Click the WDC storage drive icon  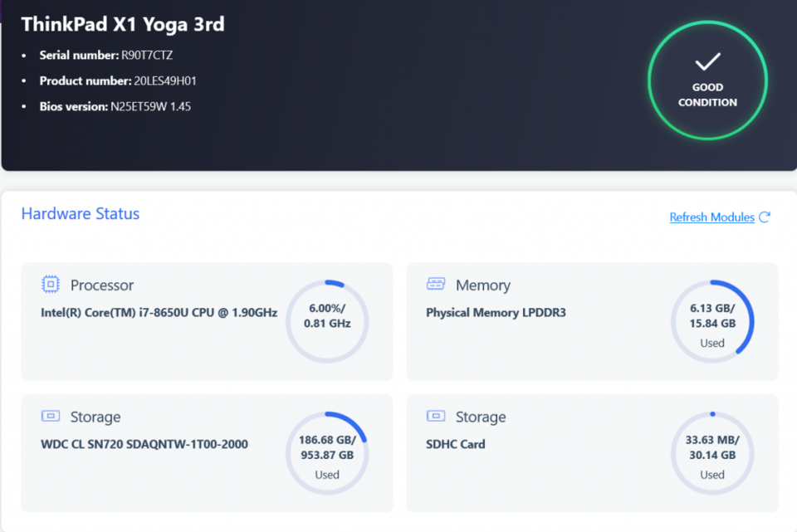click(51, 416)
